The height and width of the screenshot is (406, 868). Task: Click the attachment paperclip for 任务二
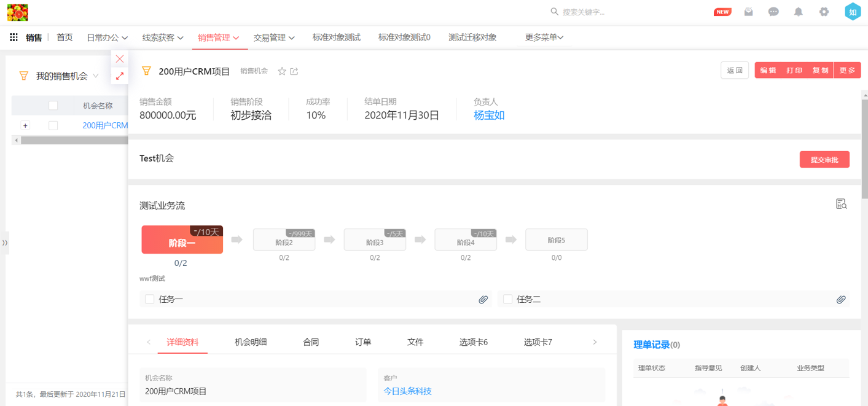(841, 300)
